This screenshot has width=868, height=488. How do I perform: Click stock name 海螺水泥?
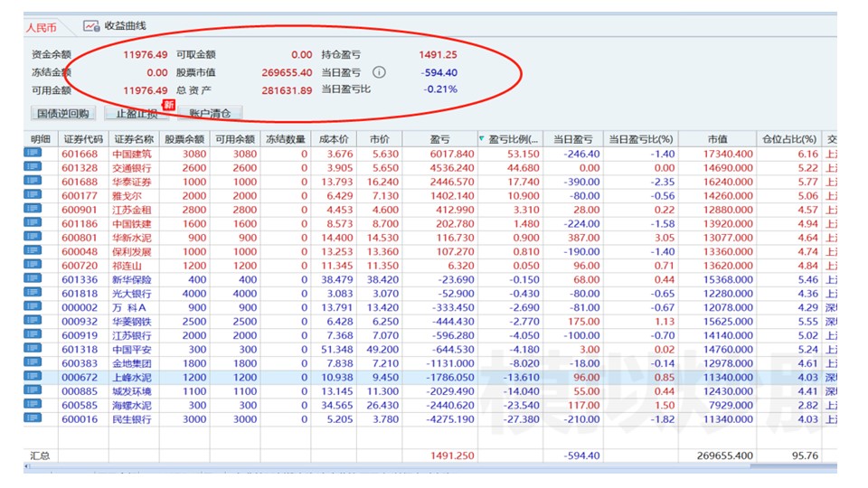132,406
